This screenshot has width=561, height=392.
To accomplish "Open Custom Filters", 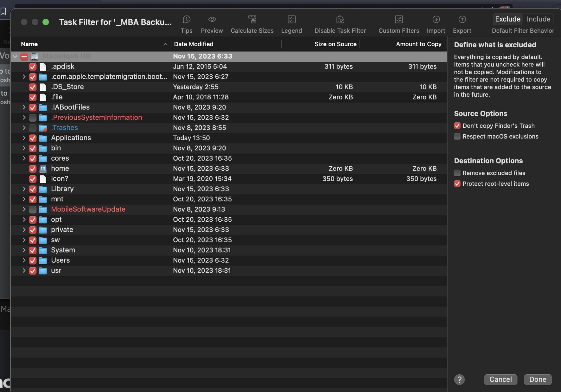I will [398, 24].
